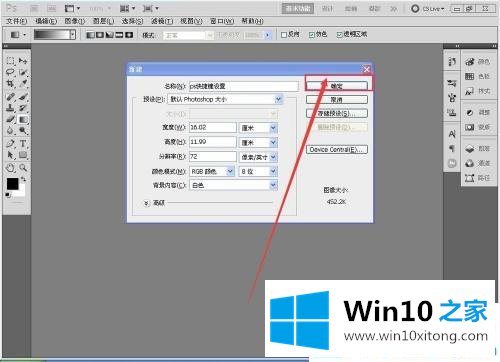500x362 pixels.
Task: Open the 图层 Layers panel
Action: point(478,149)
